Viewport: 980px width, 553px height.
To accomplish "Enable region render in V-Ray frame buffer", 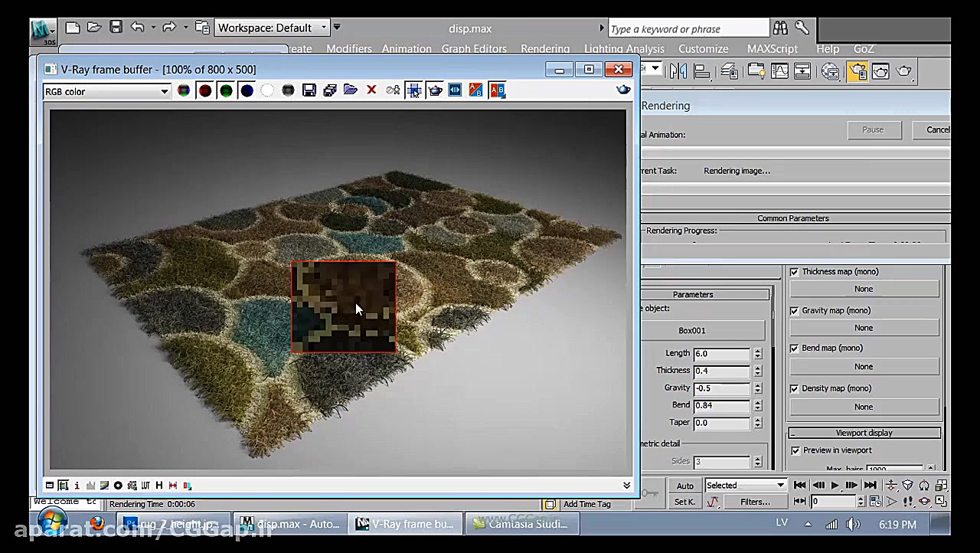I will (x=413, y=90).
